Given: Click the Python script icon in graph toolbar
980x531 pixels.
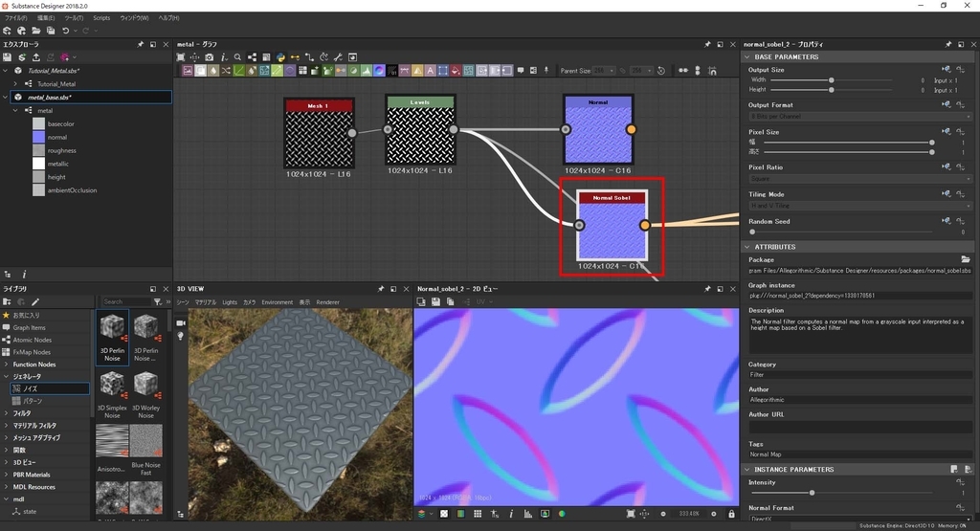Looking at the screenshot, I should pyautogui.click(x=280, y=57).
